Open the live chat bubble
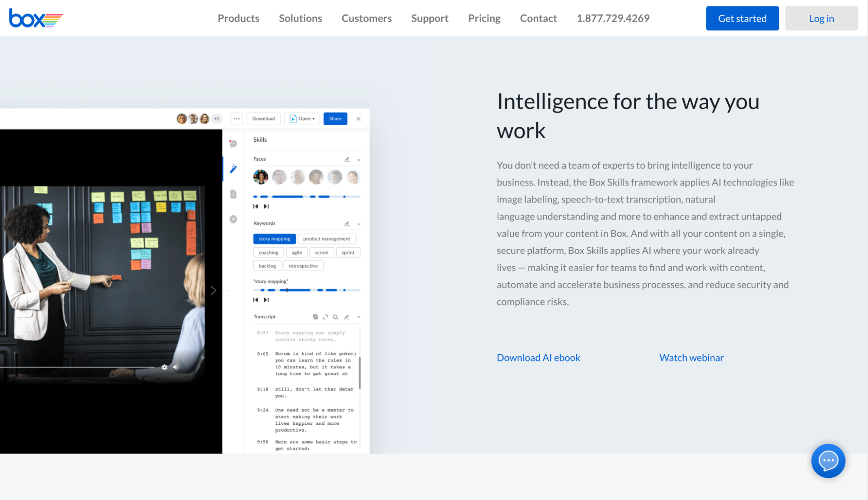Image resolution: width=868 pixels, height=500 pixels. click(x=828, y=460)
